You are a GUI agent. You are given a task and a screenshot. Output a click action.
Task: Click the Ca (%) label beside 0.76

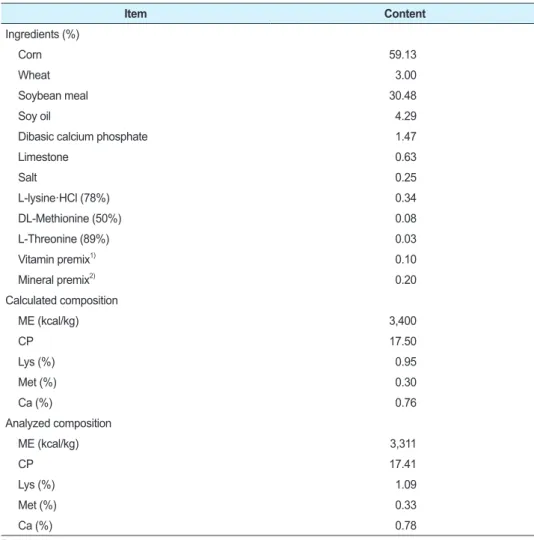point(35,403)
